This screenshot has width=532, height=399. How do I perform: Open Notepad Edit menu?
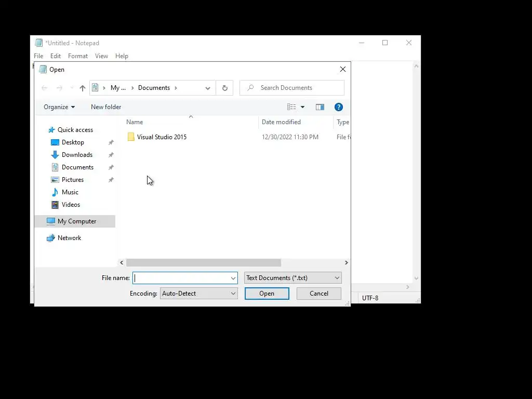click(x=55, y=56)
